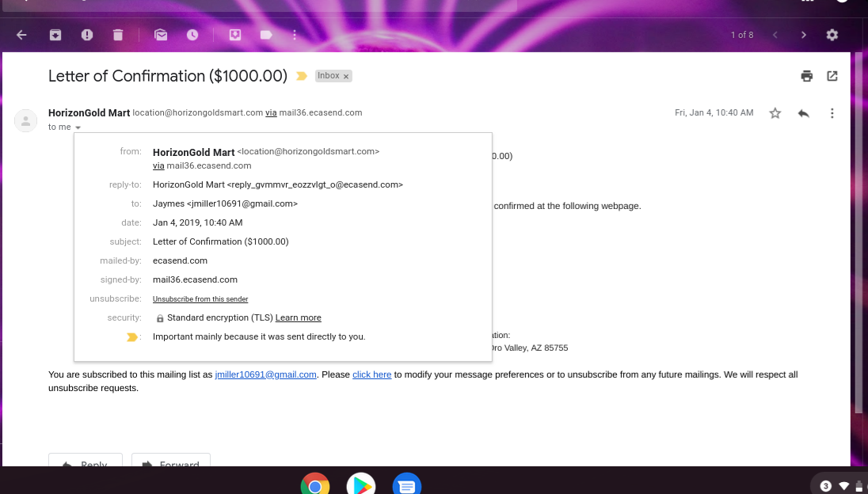The width and height of the screenshot is (868, 494).
Task: Click the 'via' link in details popup
Action: click(158, 166)
